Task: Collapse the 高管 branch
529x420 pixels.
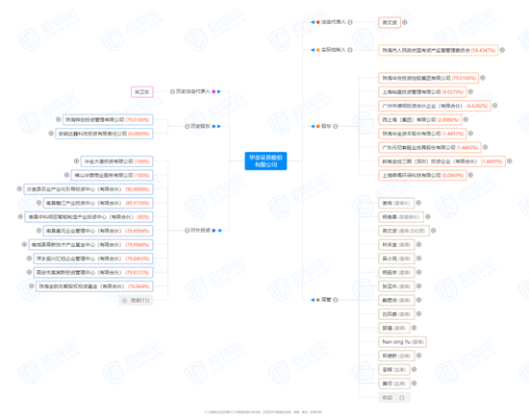Action: pos(336,300)
